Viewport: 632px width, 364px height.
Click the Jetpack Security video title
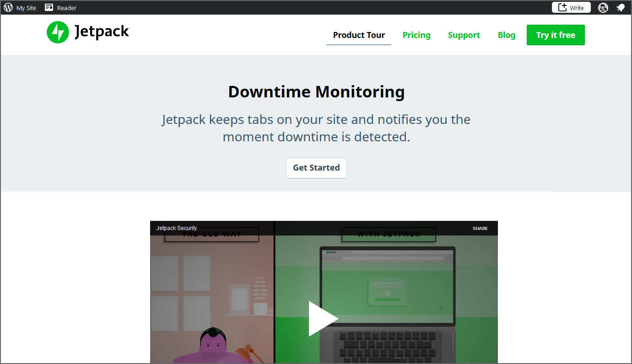click(177, 228)
